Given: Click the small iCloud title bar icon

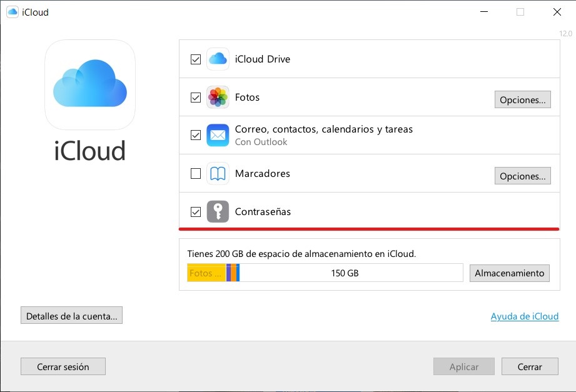Looking at the screenshot, I should click(13, 12).
